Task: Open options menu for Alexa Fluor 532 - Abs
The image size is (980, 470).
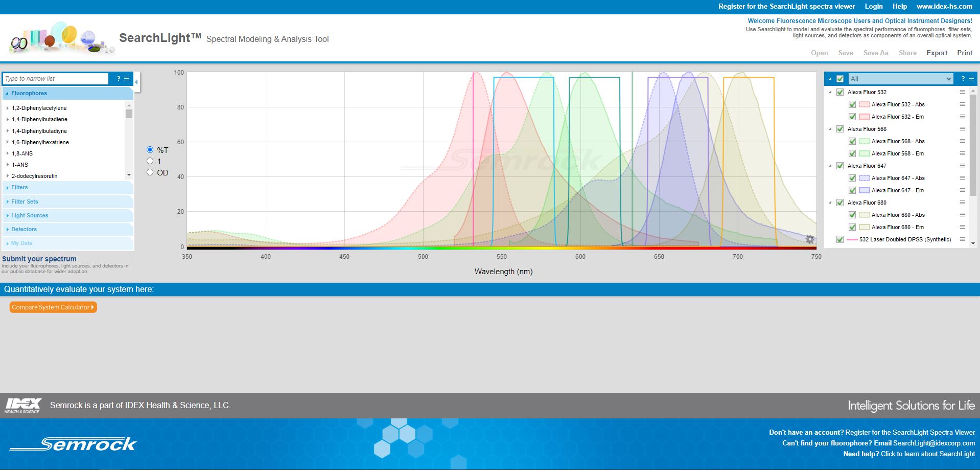Action: point(963,104)
